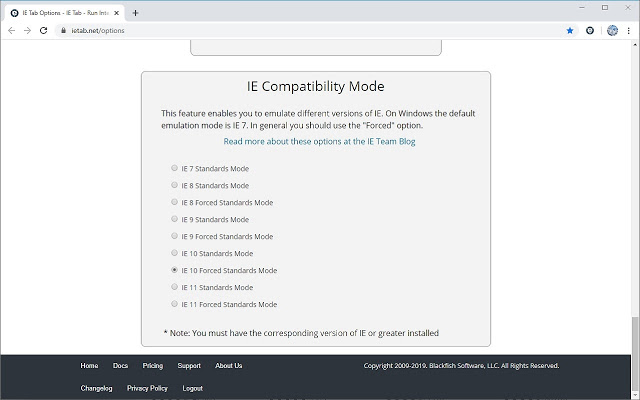Image resolution: width=640 pixels, height=400 pixels.
Task: Open the Privacy Policy link
Action: 147,388
